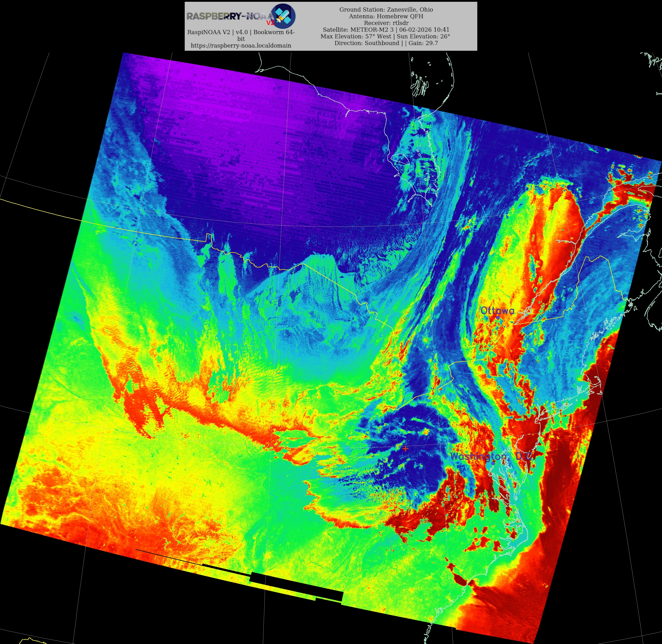This screenshot has width=662, height=644.
Task: Click the red V2 badge on the logo
Action: (x=270, y=23)
